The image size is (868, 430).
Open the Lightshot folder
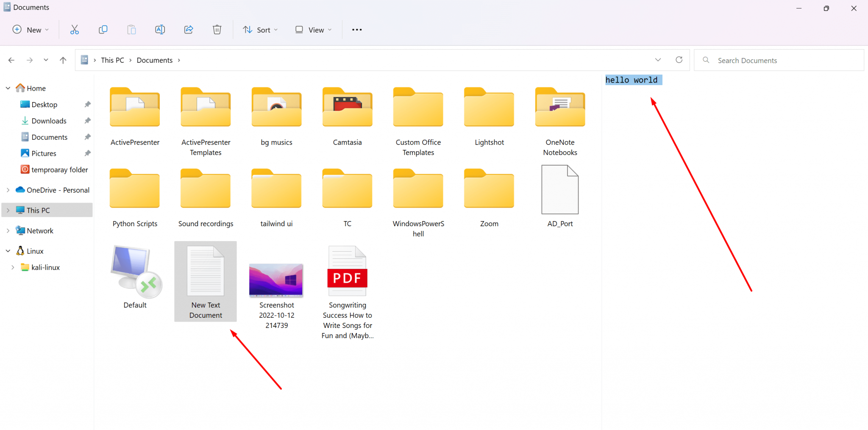[489, 117]
